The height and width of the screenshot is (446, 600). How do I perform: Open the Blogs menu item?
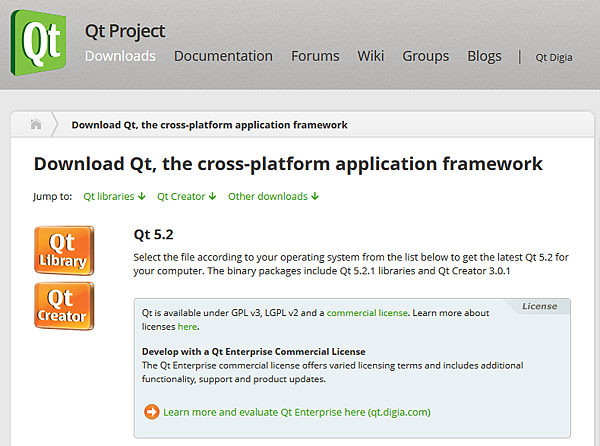click(x=484, y=57)
